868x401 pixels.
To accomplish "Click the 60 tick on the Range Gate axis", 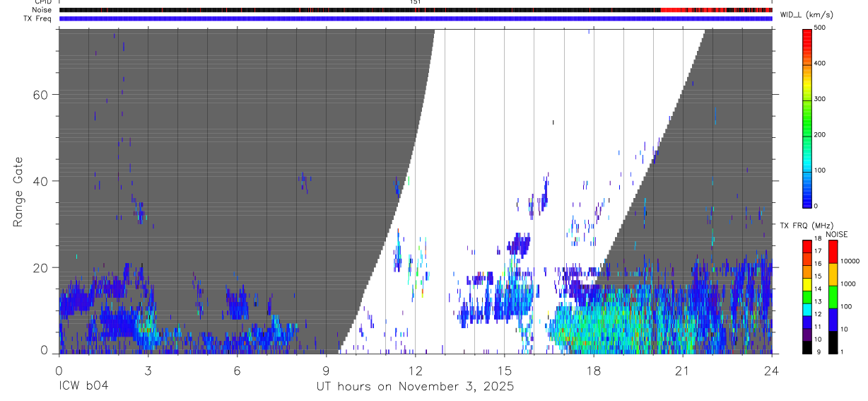I will click(x=40, y=95).
